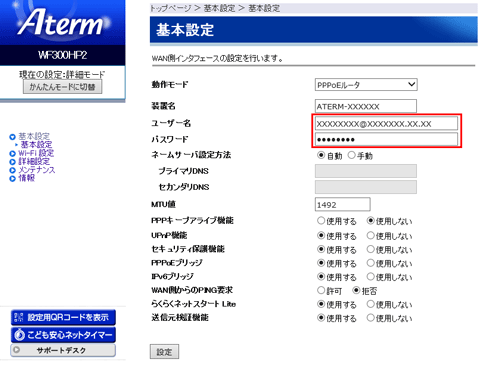Screen dimensions: 500x367
Task: Set PPPoEブリッジ to 使用する
Action: pyautogui.click(x=321, y=263)
